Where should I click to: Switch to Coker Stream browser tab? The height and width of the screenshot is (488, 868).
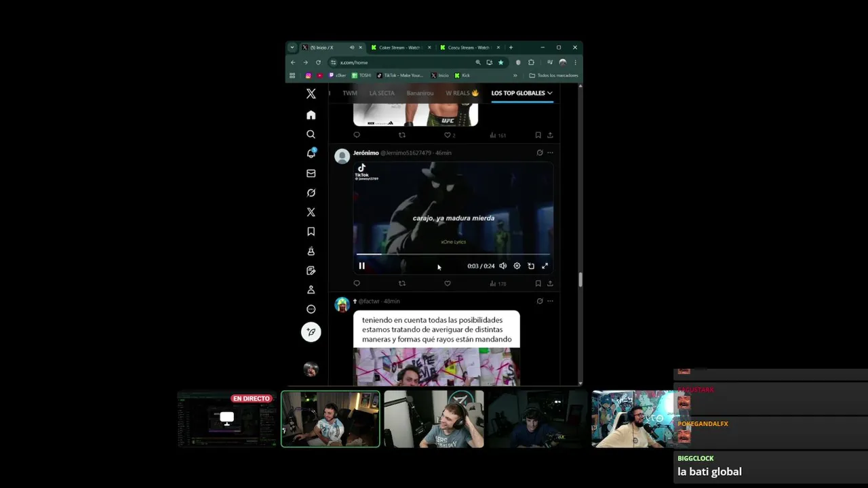(400, 47)
